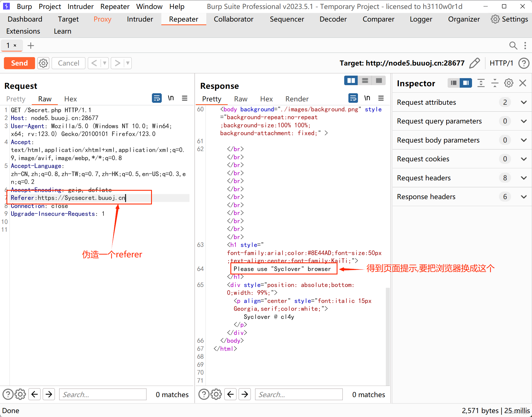Open the Request search settings gear
The image size is (532, 417).
pyautogui.click(x=20, y=394)
